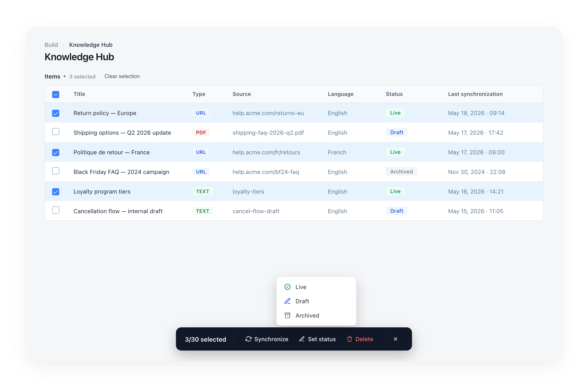This screenshot has width=588, height=388.
Task: Click URL badge on Black Friday FAQ row
Action: click(x=201, y=172)
